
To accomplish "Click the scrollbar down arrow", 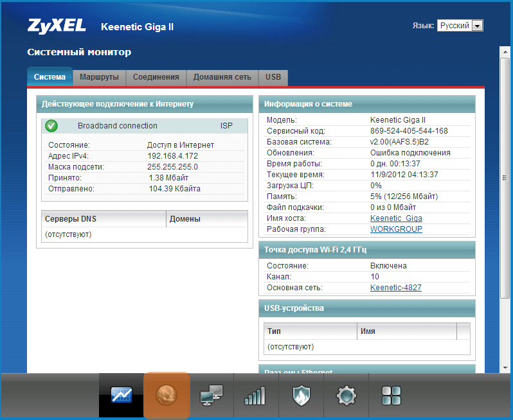I will pyautogui.click(x=506, y=368).
